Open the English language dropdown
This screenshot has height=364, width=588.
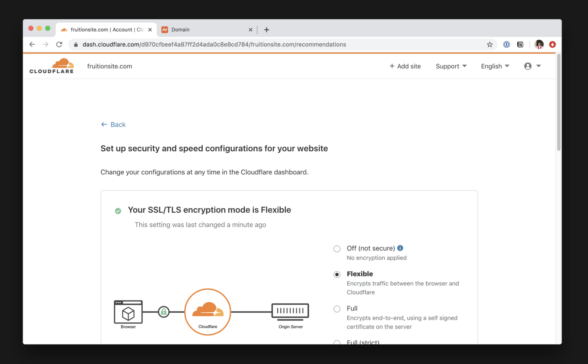point(495,66)
